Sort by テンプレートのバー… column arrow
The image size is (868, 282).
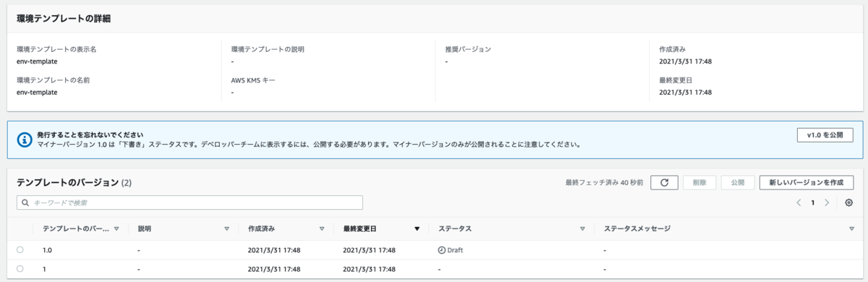click(x=116, y=228)
